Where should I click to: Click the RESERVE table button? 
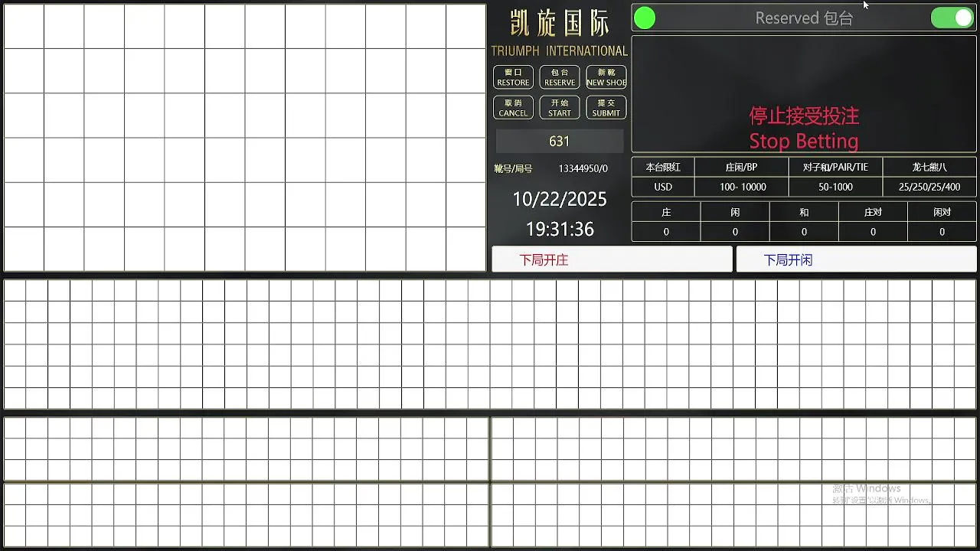560,77
